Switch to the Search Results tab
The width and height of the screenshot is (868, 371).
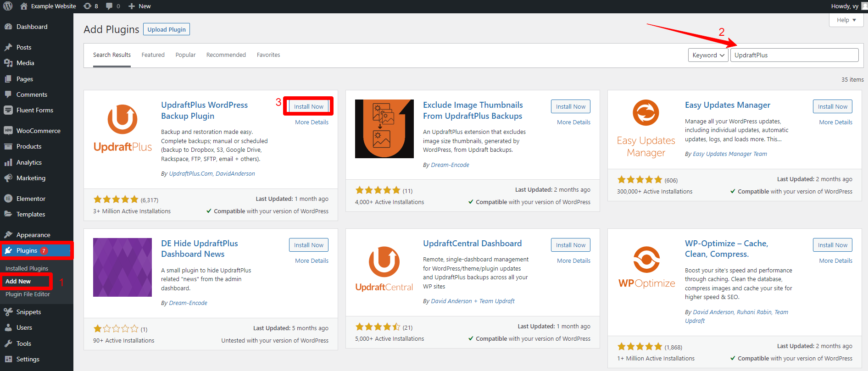coord(112,55)
